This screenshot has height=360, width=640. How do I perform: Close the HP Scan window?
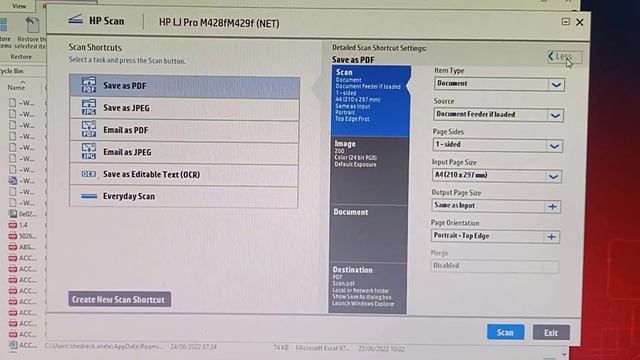click(x=580, y=22)
